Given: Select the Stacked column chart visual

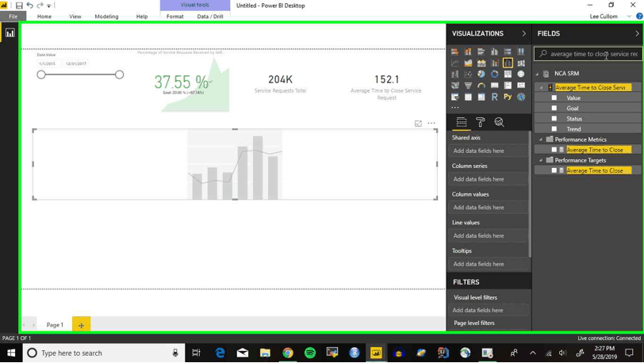Looking at the screenshot, I should tap(468, 52).
